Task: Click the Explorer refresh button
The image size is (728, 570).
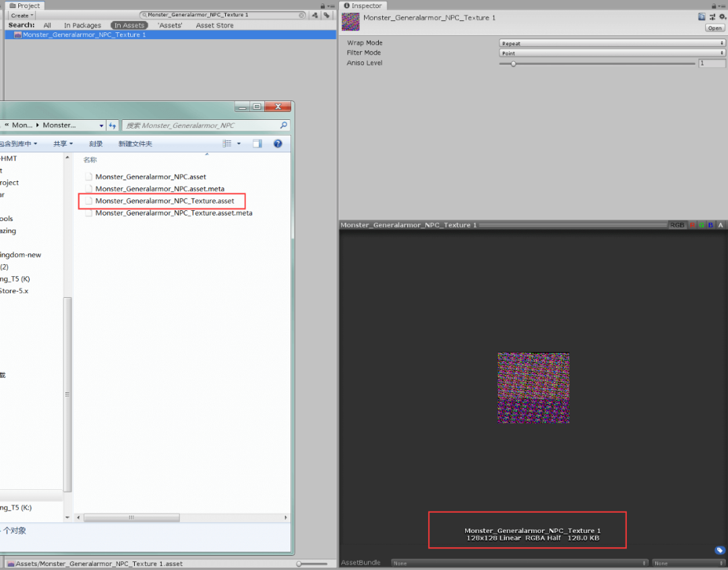Action: 113,125
